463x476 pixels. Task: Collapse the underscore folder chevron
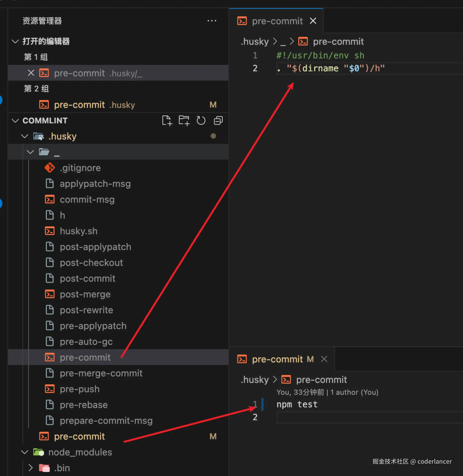(30, 152)
